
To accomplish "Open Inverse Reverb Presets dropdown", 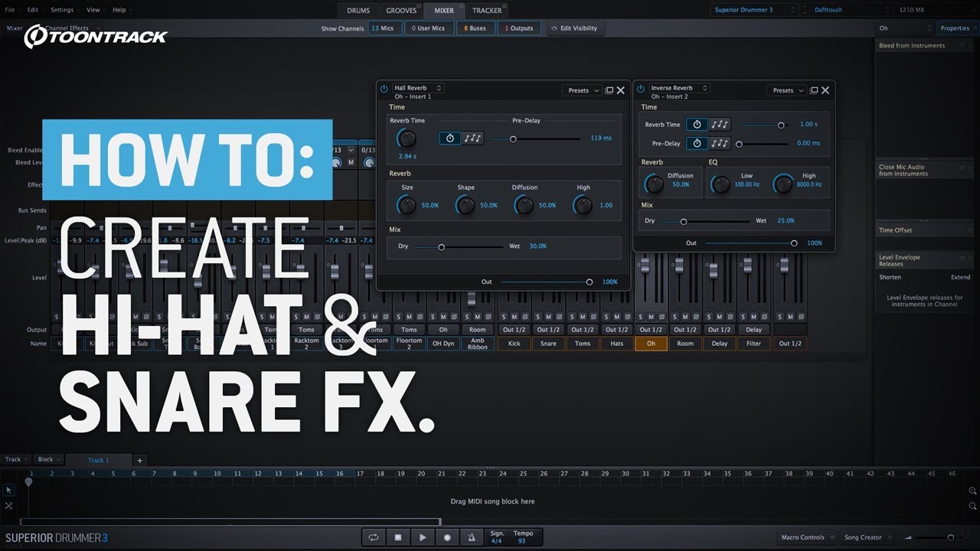I will 788,90.
